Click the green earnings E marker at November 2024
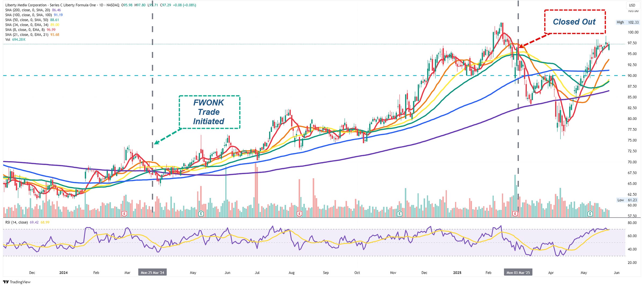This screenshot has height=287, width=644. [400, 214]
